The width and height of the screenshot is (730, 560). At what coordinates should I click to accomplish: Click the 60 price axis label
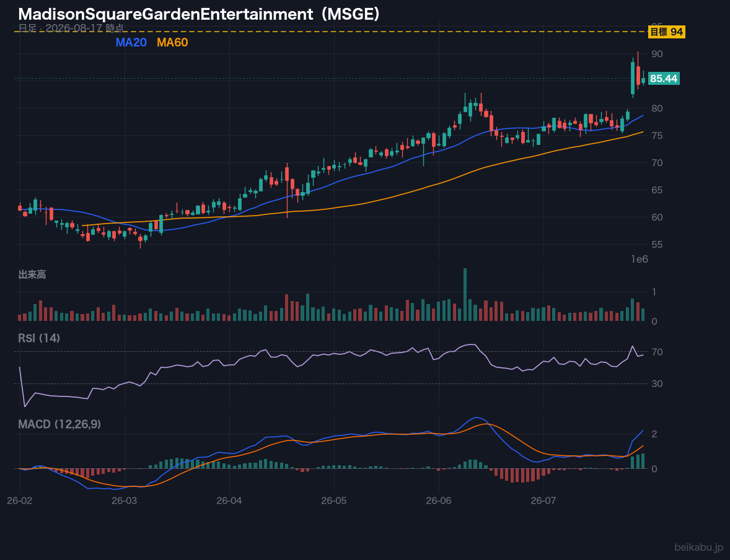click(657, 217)
